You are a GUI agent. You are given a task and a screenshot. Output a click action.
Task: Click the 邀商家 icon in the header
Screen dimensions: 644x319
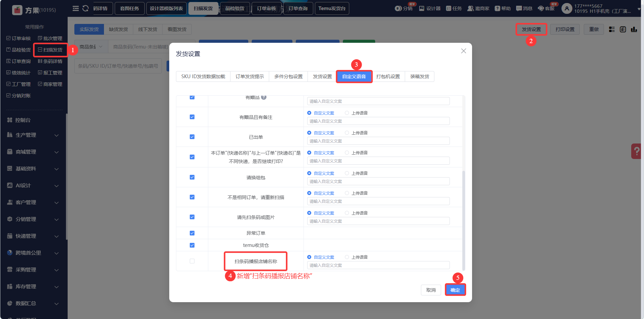point(478,8)
